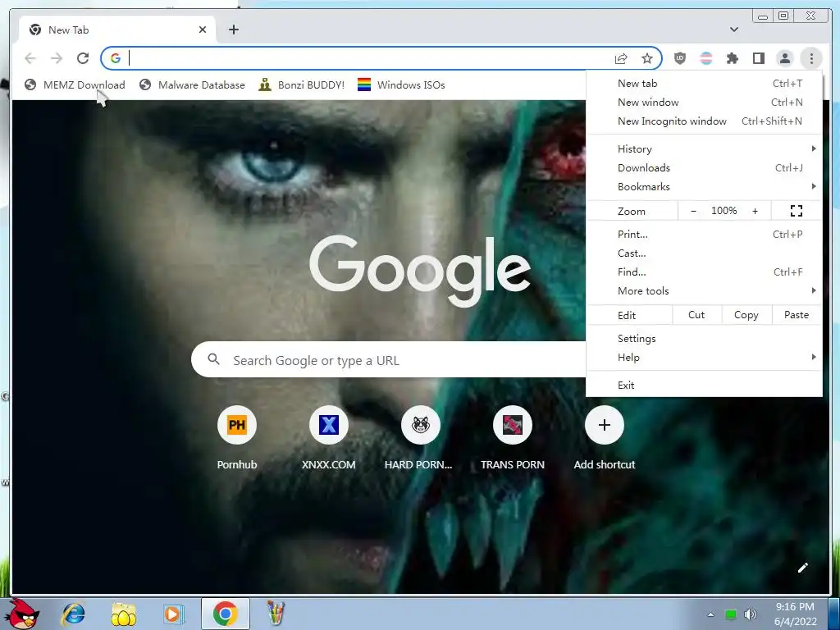Launch Internet Explorer from taskbar

[73, 614]
